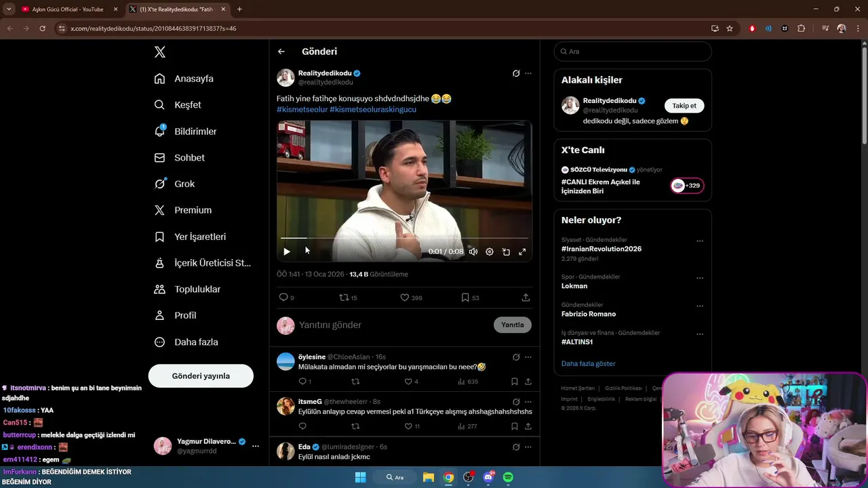Click the Ara search field on X
Viewport: 868px width, 488px height.
pyautogui.click(x=633, y=52)
